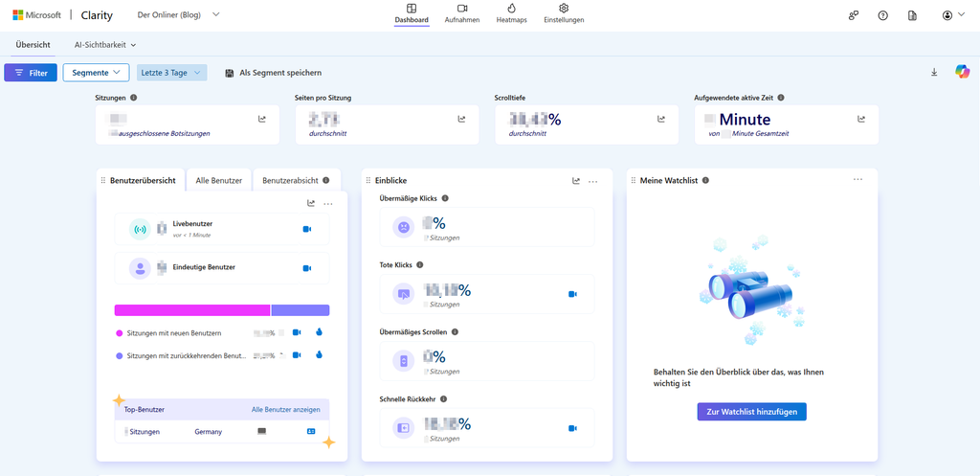Image resolution: width=980 pixels, height=476 pixels.
Task: Show info for Übermäßige Klicks
Action: [446, 198]
